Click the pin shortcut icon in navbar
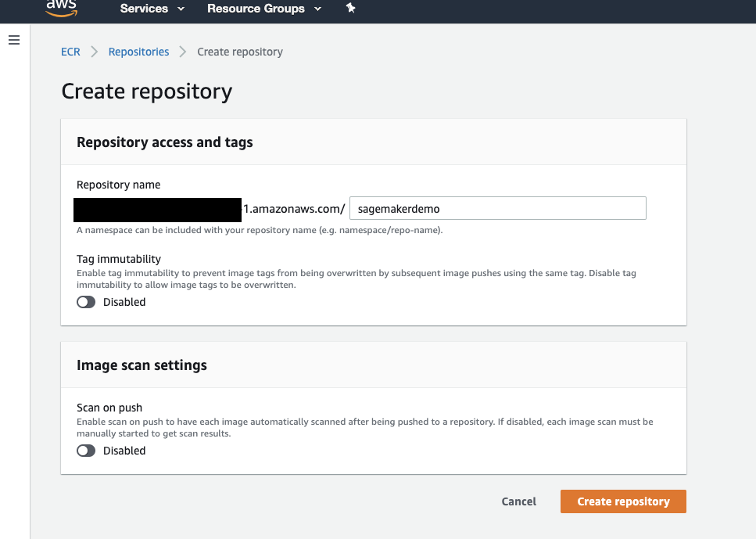Image resolution: width=756 pixels, height=539 pixels. pos(351,9)
